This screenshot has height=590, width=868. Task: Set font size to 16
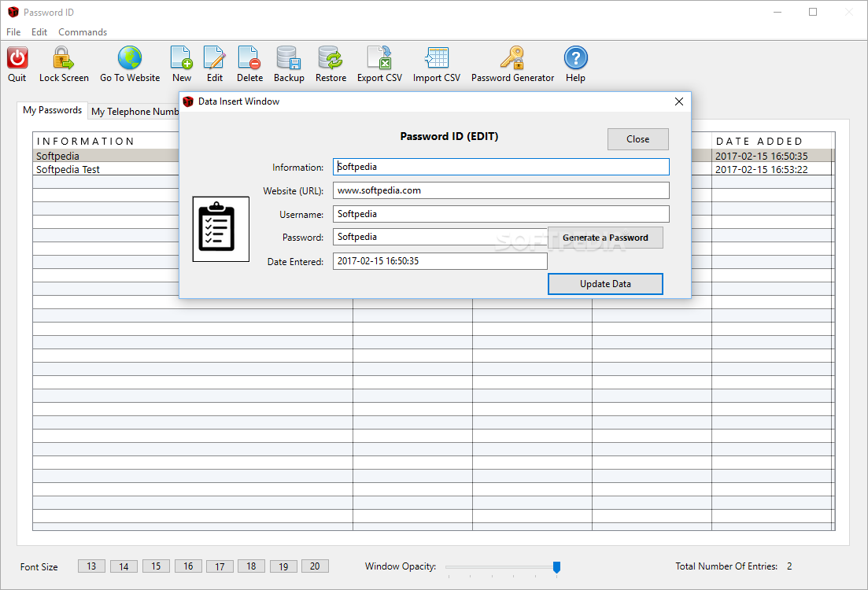pyautogui.click(x=188, y=566)
